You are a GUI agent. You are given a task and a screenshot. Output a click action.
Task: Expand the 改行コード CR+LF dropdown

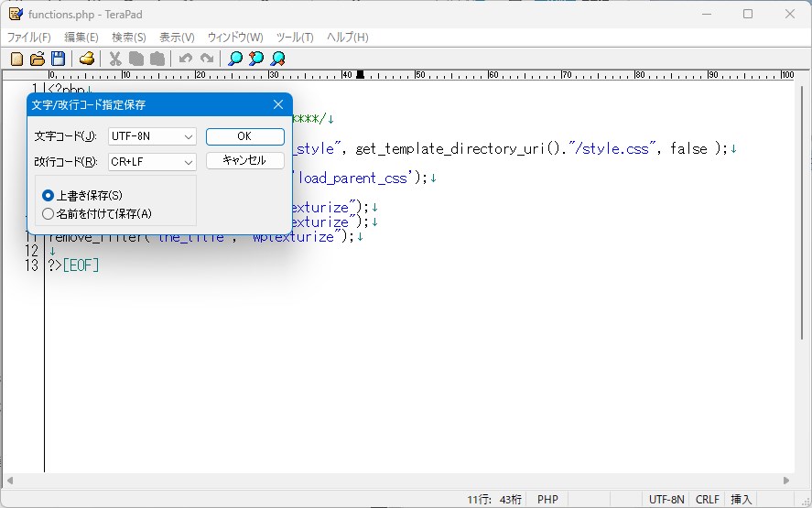152,162
